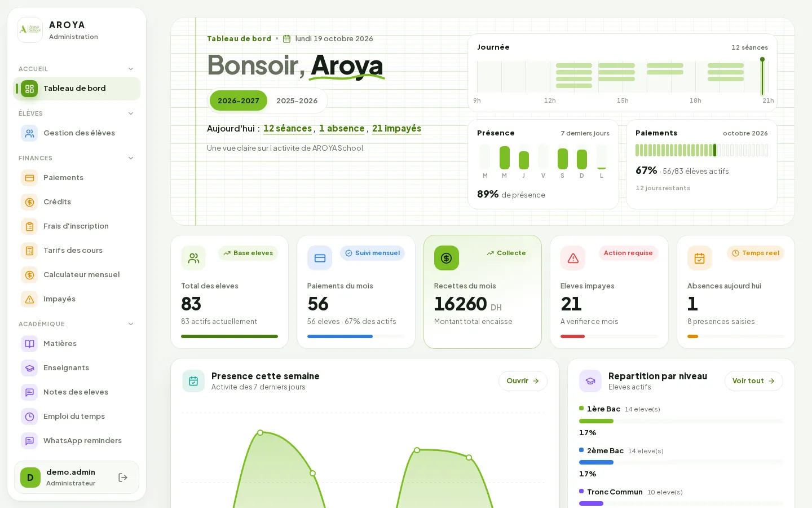
Task: Click the Emploi du temps clock icon
Action: (x=30, y=417)
